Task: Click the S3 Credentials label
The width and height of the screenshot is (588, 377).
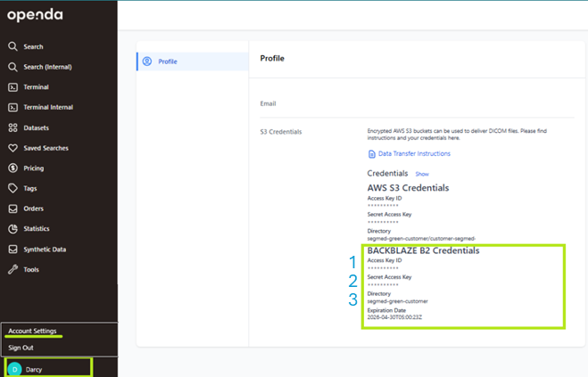Action: (x=281, y=132)
